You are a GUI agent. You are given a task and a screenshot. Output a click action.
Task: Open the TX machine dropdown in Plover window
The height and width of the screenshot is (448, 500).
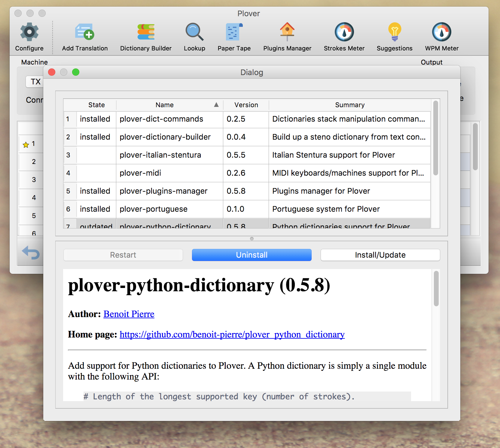pyautogui.click(x=35, y=82)
